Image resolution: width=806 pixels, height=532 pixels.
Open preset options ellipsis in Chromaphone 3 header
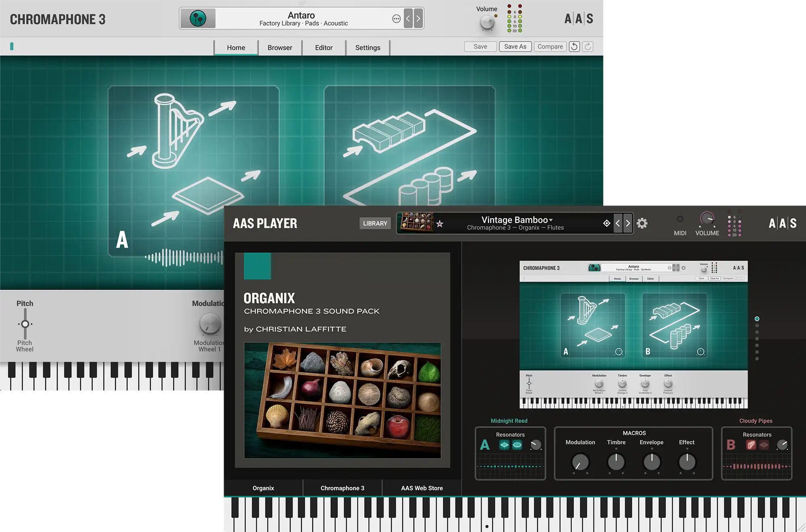pyautogui.click(x=396, y=19)
